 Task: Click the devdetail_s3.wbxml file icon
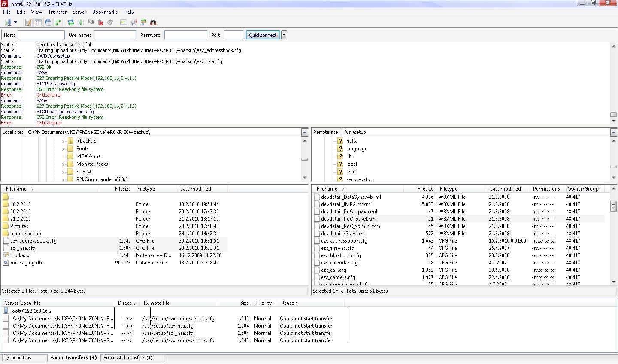tap(317, 233)
